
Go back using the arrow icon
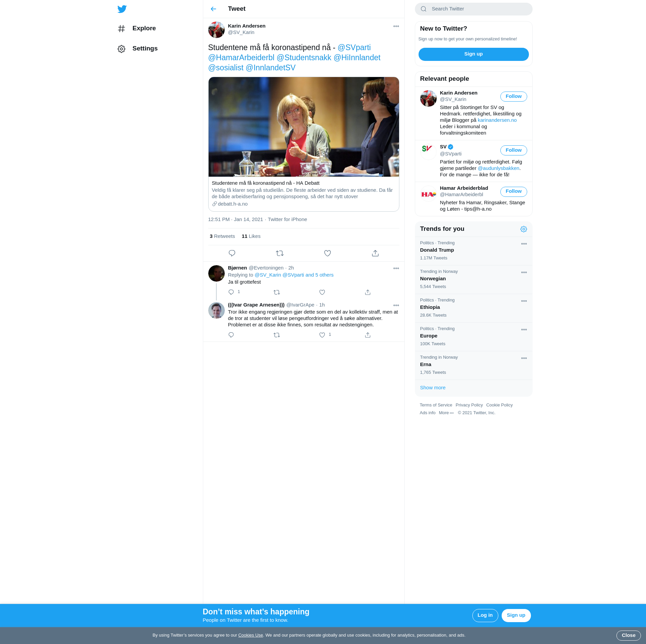click(213, 9)
